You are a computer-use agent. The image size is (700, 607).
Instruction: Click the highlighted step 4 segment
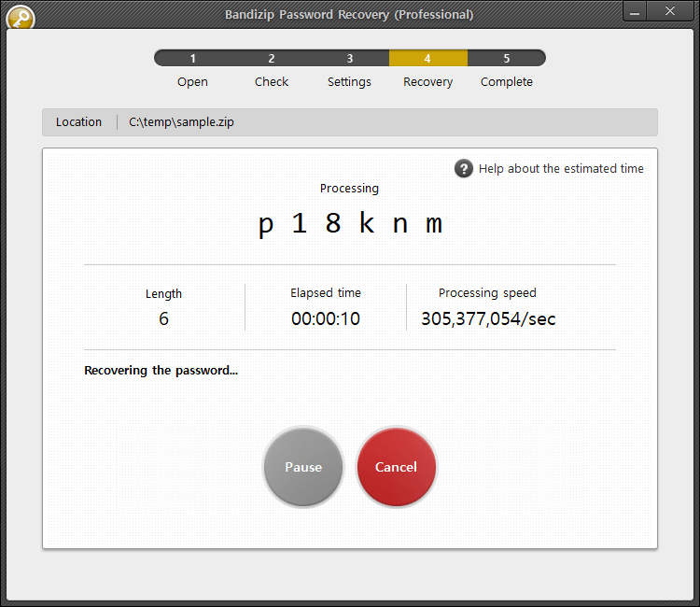coord(427,58)
